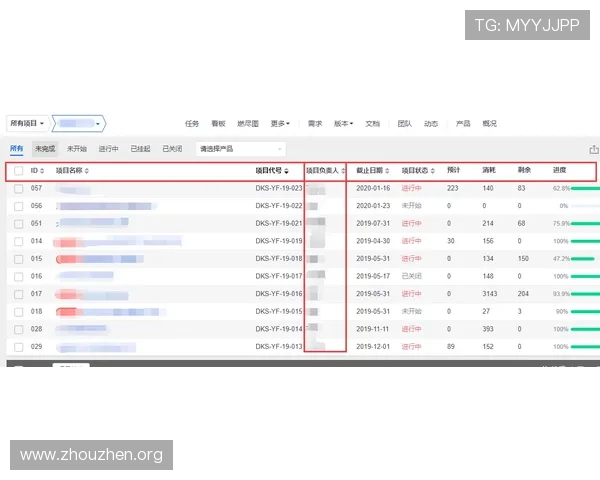Click deadline 2019-11-11
The width and height of the screenshot is (600, 480).
372,329
